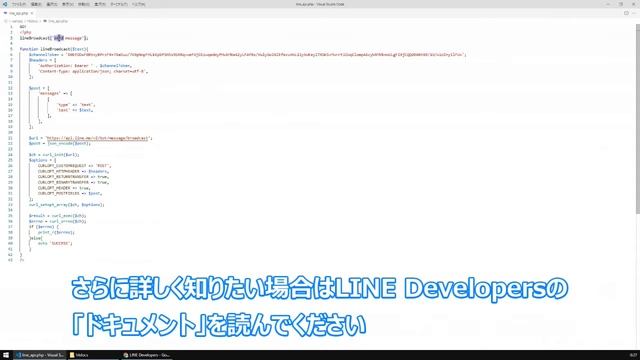Screen dimensions: 640x360
Task: Open the ファイル (File) menu
Action: (x=19, y=4)
